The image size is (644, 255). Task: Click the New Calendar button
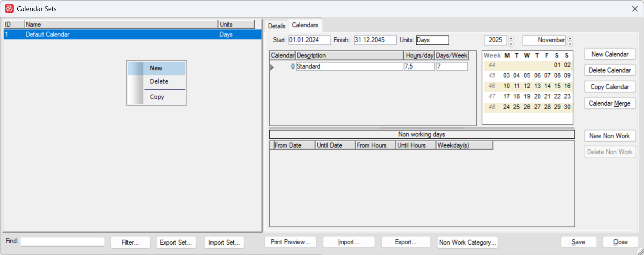coord(610,54)
